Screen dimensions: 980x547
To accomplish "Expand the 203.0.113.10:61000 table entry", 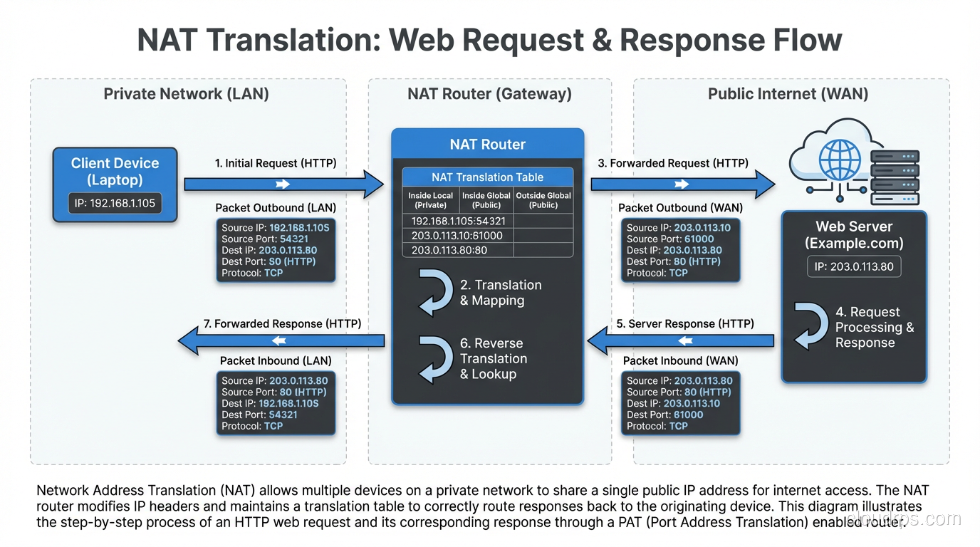I will pyautogui.click(x=456, y=235).
